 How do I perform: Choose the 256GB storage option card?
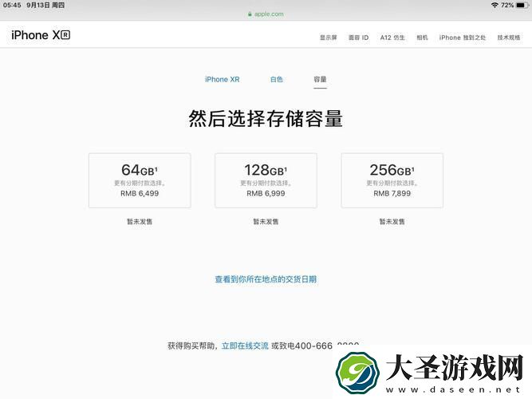click(392, 180)
